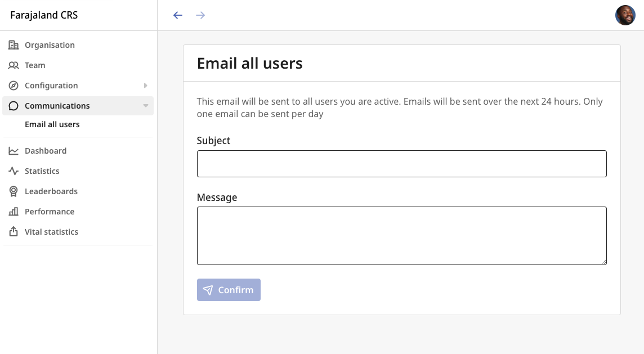This screenshot has height=354, width=644.
Task: Click the Dashboard chart icon
Action: 14,151
